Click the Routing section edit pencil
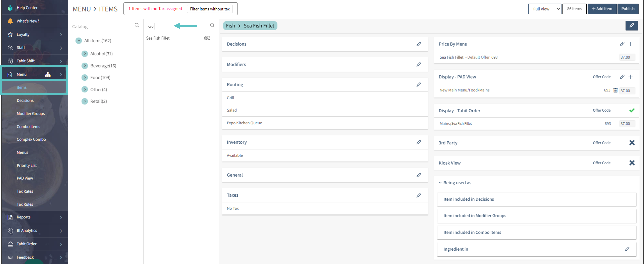 point(419,84)
